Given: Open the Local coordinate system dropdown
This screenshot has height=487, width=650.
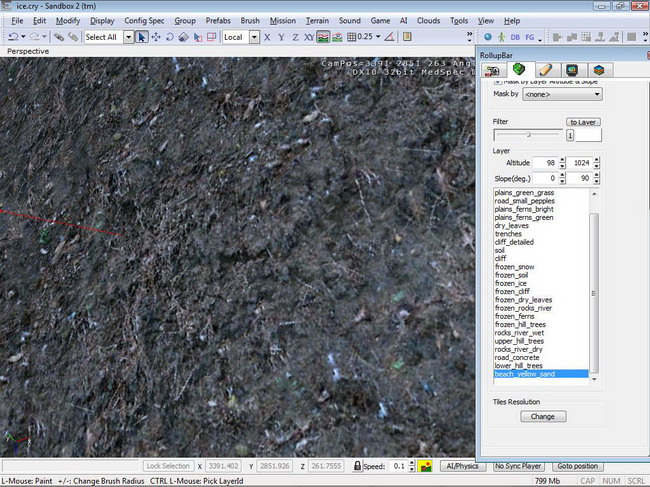Looking at the screenshot, I should pyautogui.click(x=254, y=37).
